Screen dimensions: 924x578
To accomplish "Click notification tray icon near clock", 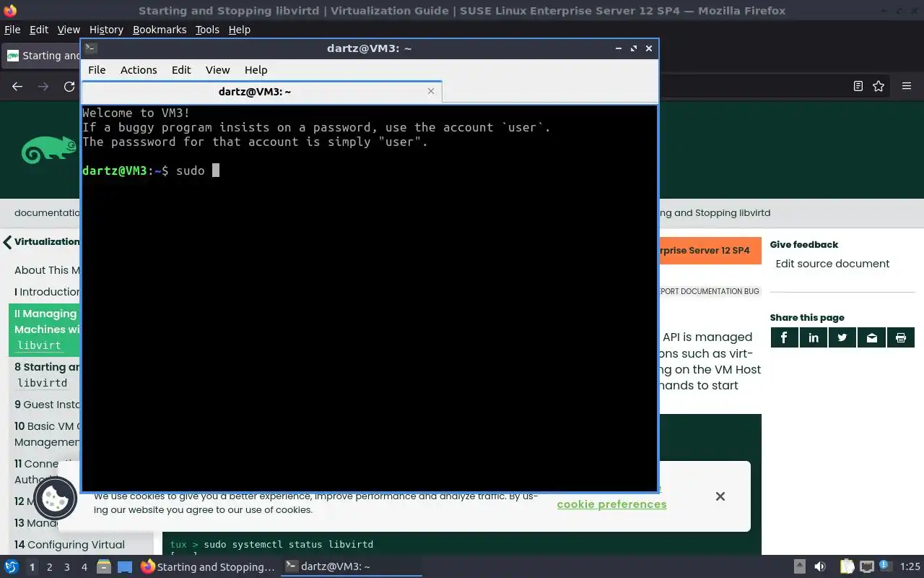I will 885,566.
